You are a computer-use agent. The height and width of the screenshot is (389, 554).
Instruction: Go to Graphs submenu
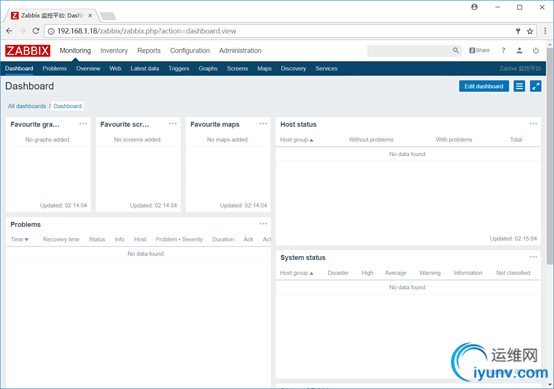click(208, 69)
